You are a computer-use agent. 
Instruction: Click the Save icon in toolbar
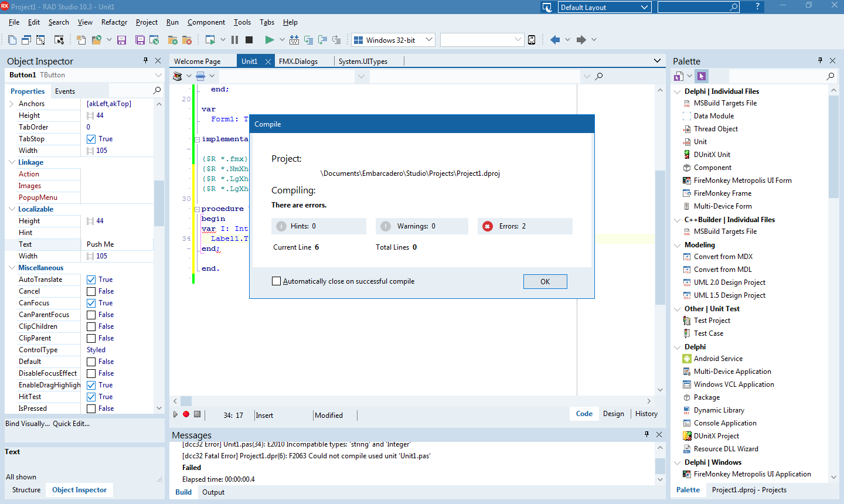(122, 40)
